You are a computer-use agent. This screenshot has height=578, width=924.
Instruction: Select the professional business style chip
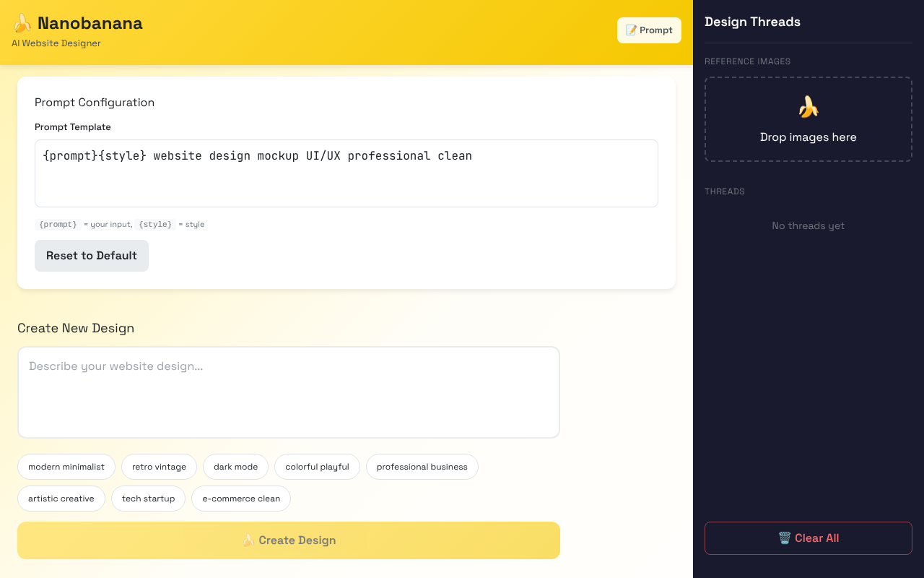(x=422, y=467)
